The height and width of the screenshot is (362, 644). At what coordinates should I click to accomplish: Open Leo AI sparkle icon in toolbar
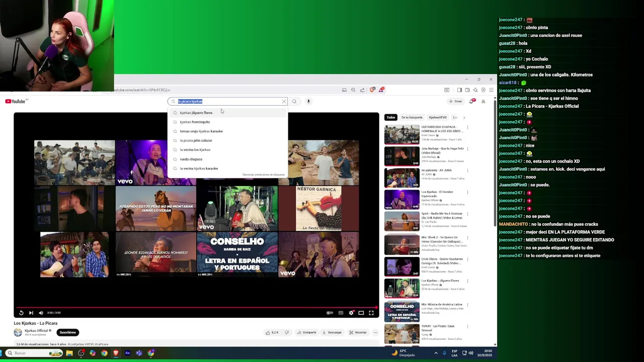(x=475, y=90)
